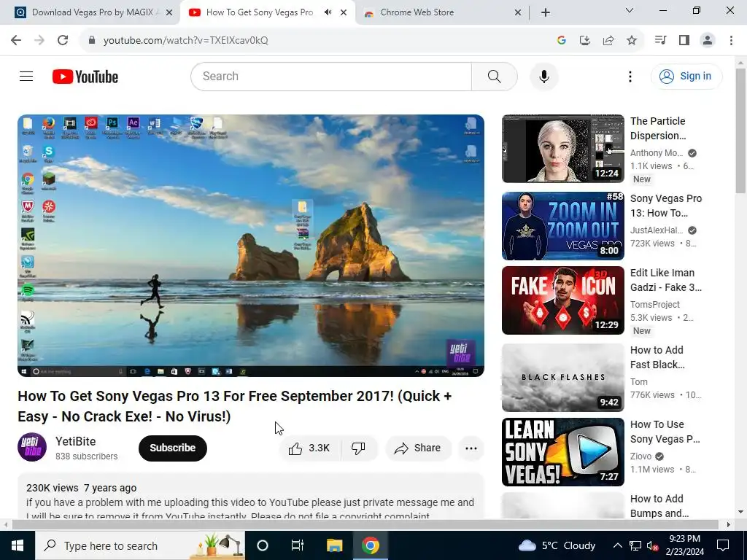The width and height of the screenshot is (747, 560).
Task: Go to YouTube home via logo
Action: [85, 77]
